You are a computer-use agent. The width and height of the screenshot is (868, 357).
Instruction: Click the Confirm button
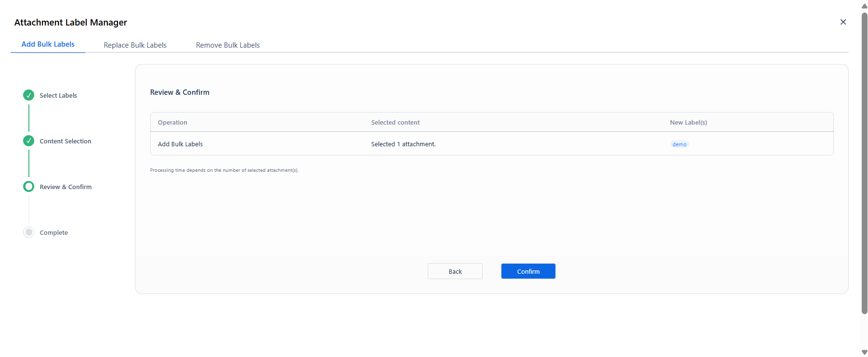tap(528, 271)
